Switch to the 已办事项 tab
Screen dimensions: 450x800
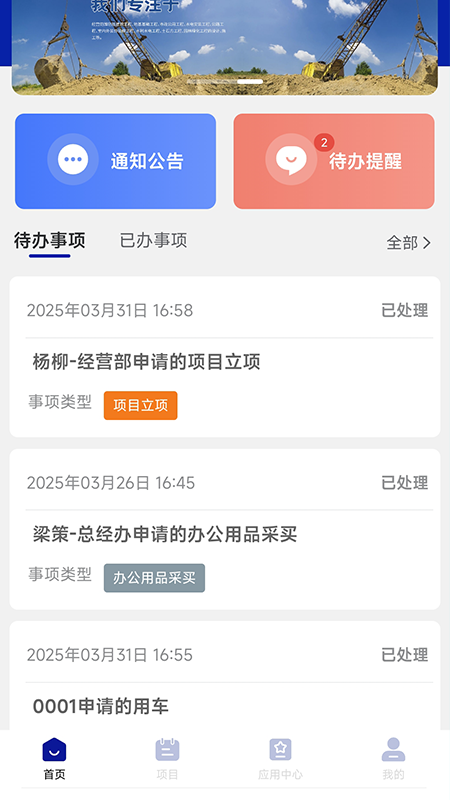[x=153, y=240]
